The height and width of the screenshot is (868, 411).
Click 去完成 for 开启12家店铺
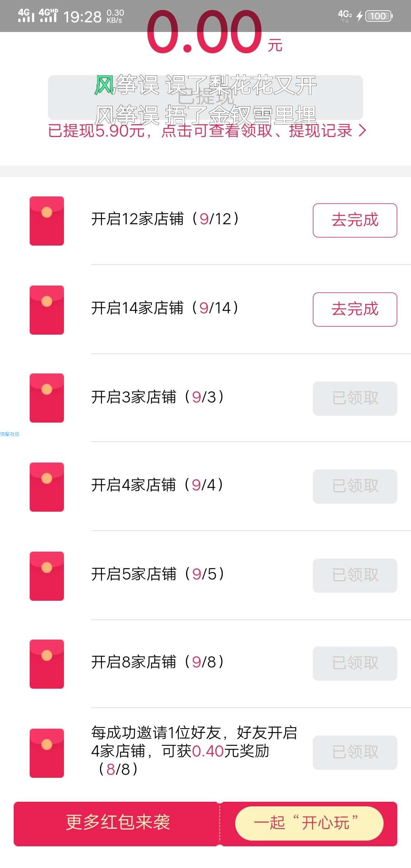coord(355,220)
